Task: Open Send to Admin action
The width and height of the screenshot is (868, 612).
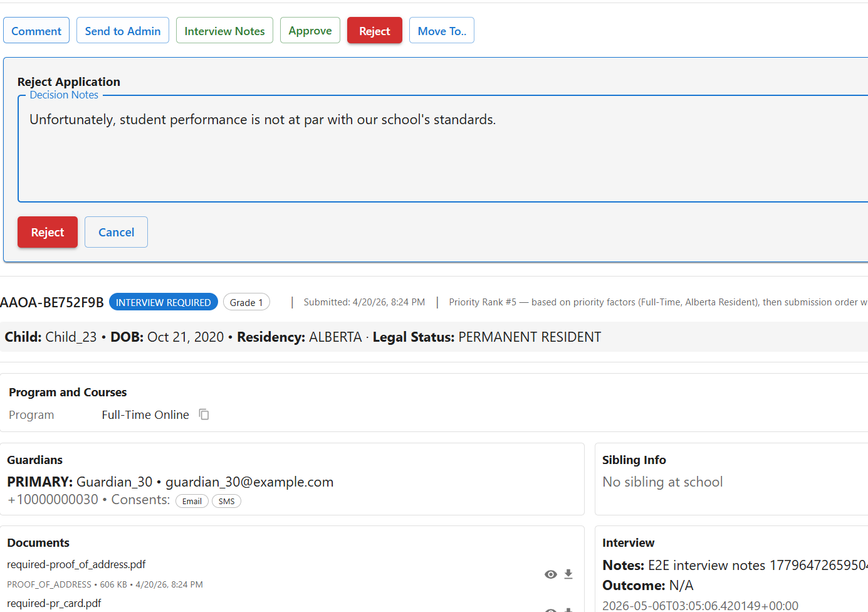Action: click(123, 31)
